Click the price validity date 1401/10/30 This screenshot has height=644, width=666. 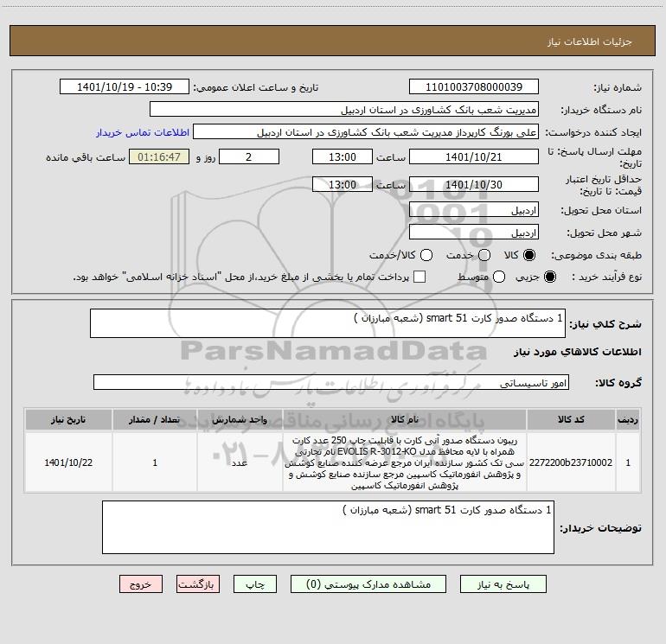coord(474,184)
